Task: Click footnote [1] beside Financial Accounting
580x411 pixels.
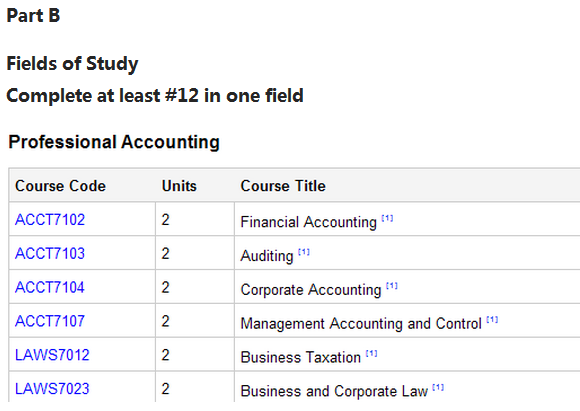Action: 387,218
